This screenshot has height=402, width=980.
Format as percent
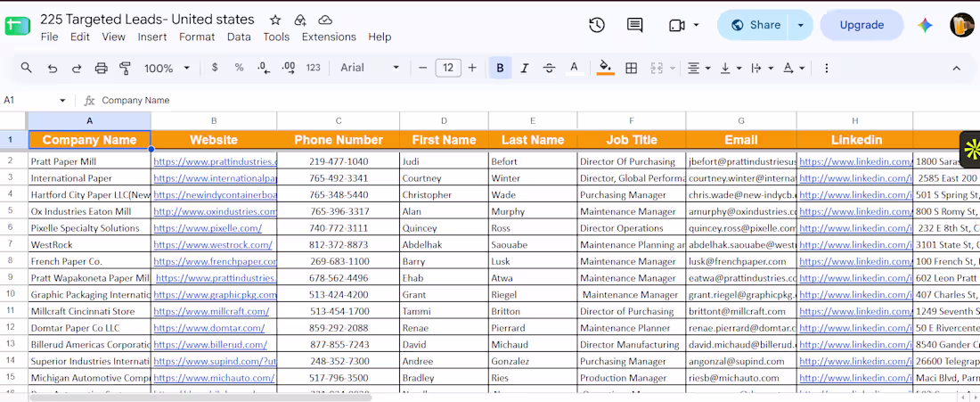(239, 68)
